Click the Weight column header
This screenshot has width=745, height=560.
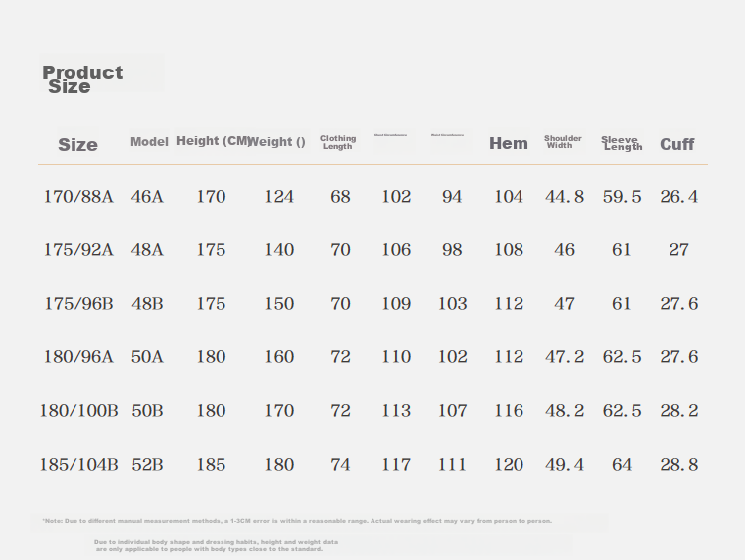(x=276, y=142)
